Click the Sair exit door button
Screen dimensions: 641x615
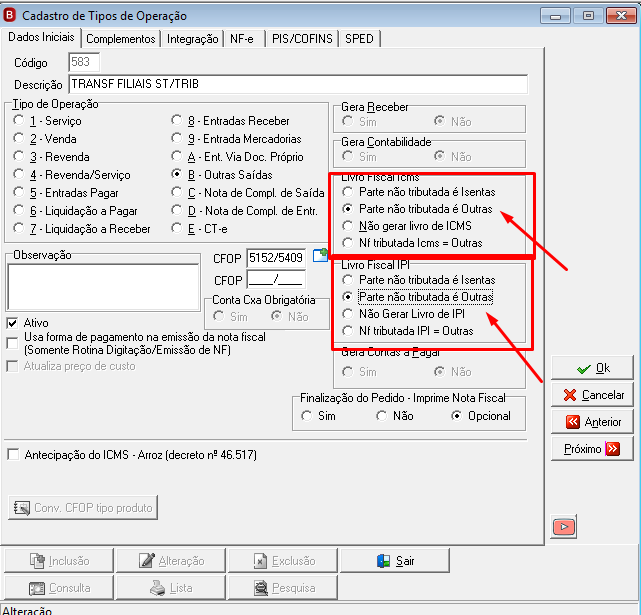[x=394, y=561]
